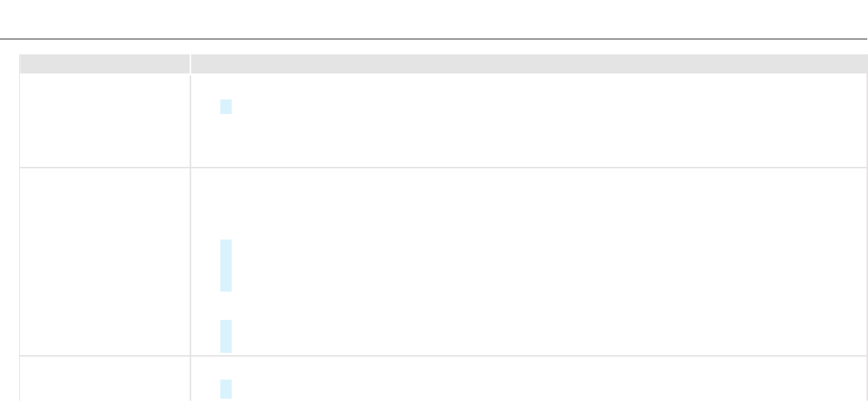Click the tall blue block in second row
The width and height of the screenshot is (868, 401).
tap(226, 266)
